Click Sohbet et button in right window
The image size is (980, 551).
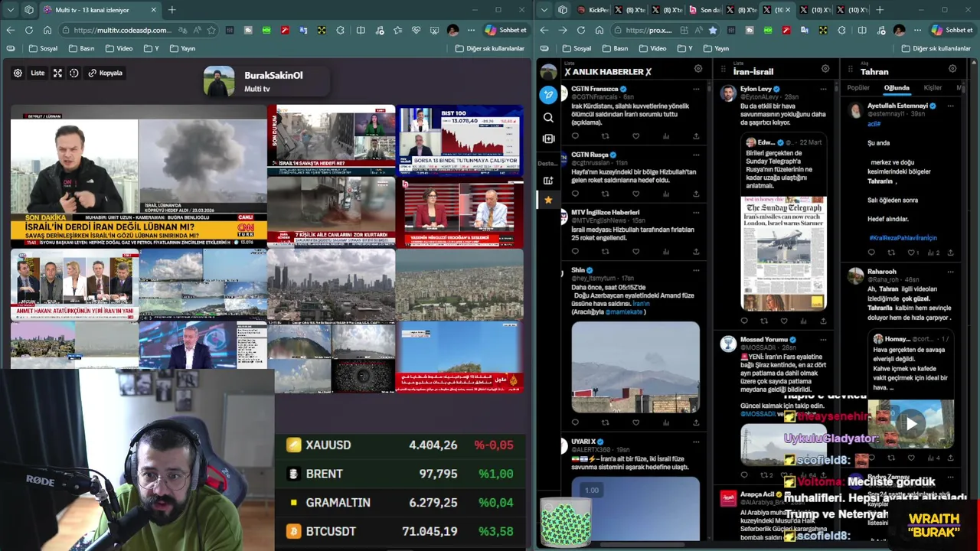coord(951,30)
